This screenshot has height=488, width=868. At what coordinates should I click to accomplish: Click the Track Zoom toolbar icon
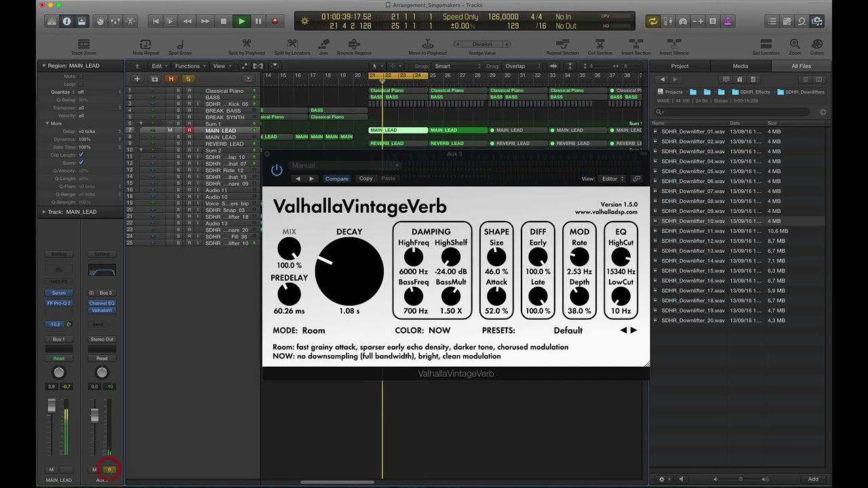click(x=83, y=45)
